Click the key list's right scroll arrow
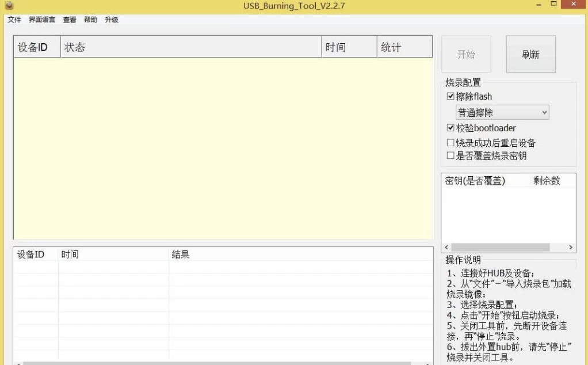Screen dimensions: 588x365 [x=570, y=248]
